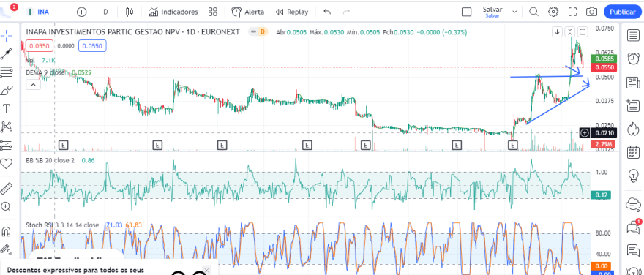
Task: Open the watchlist panel in right sidebar
Action: click(x=633, y=35)
